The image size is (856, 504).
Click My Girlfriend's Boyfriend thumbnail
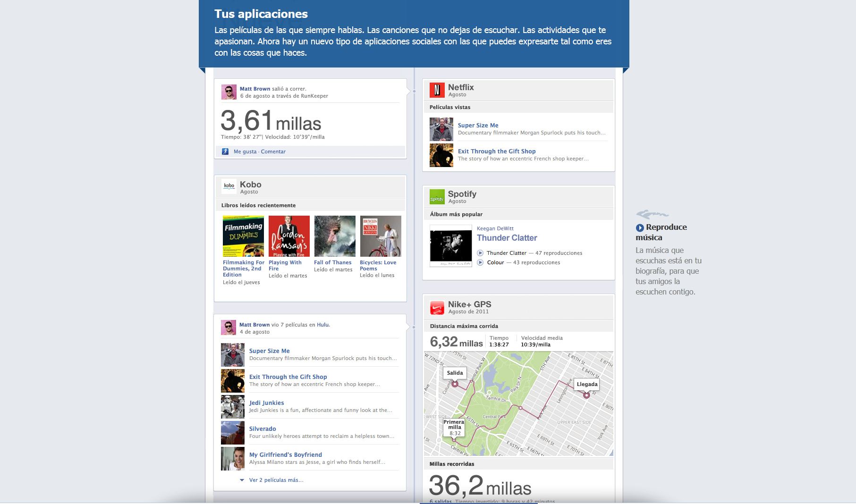233,459
